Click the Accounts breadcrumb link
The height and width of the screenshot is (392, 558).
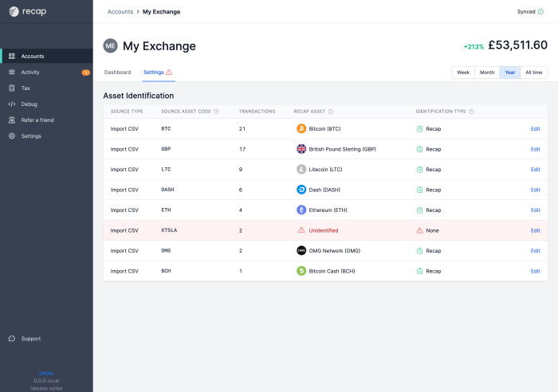coord(120,12)
